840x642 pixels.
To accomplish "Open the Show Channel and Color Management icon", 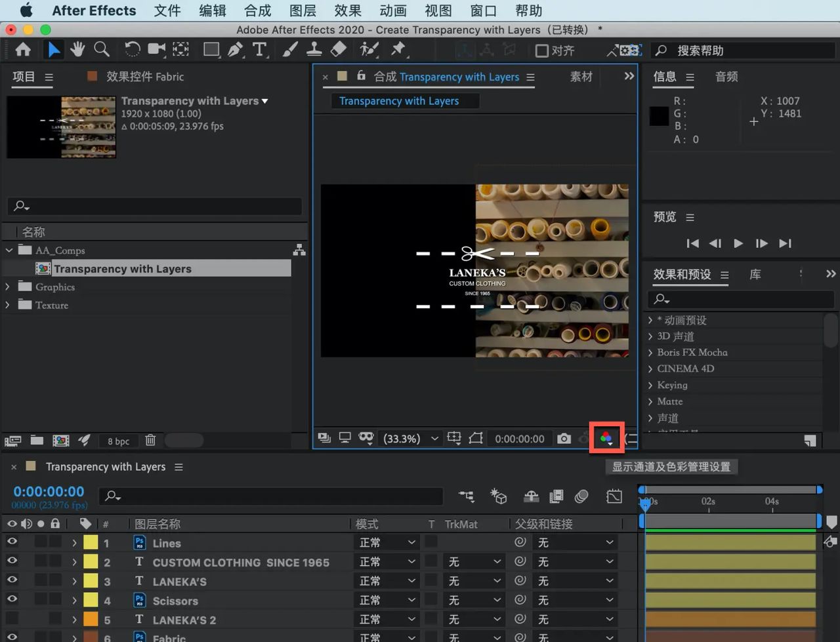I will pos(605,438).
